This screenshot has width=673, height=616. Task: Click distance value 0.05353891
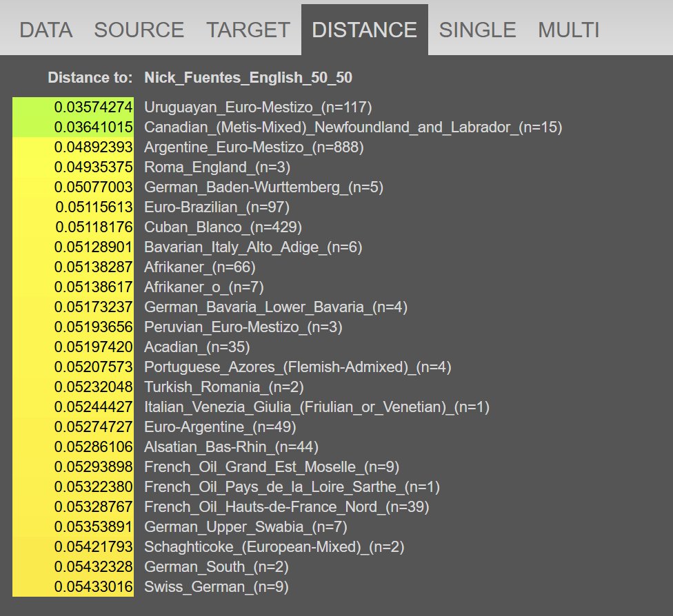(94, 527)
